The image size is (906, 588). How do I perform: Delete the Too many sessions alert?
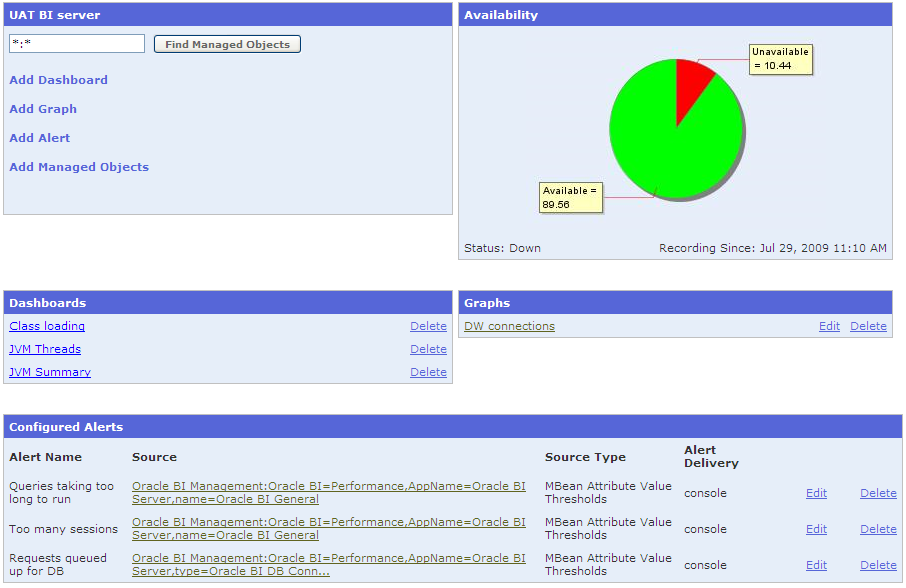878,529
